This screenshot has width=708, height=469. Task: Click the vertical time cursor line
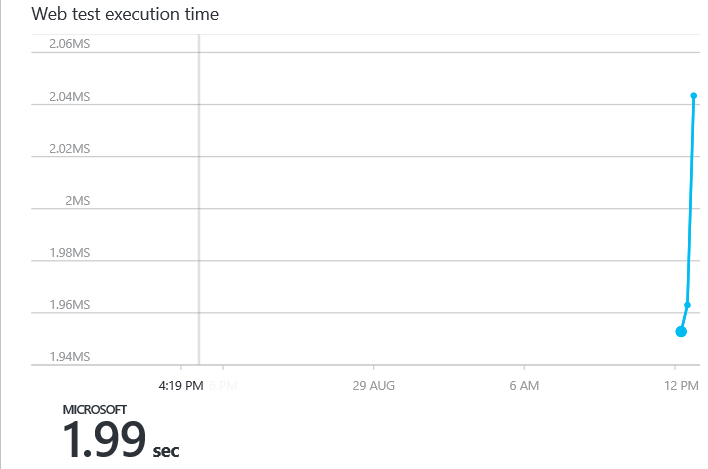click(199, 199)
